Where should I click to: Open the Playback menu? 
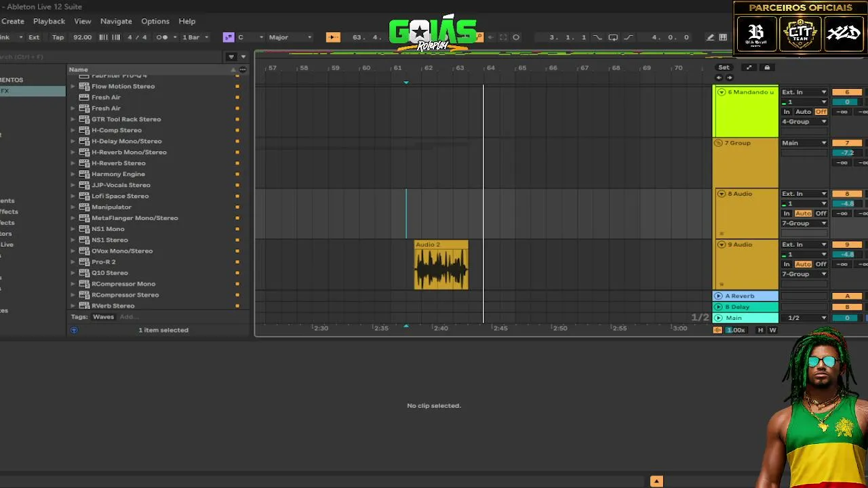[49, 21]
